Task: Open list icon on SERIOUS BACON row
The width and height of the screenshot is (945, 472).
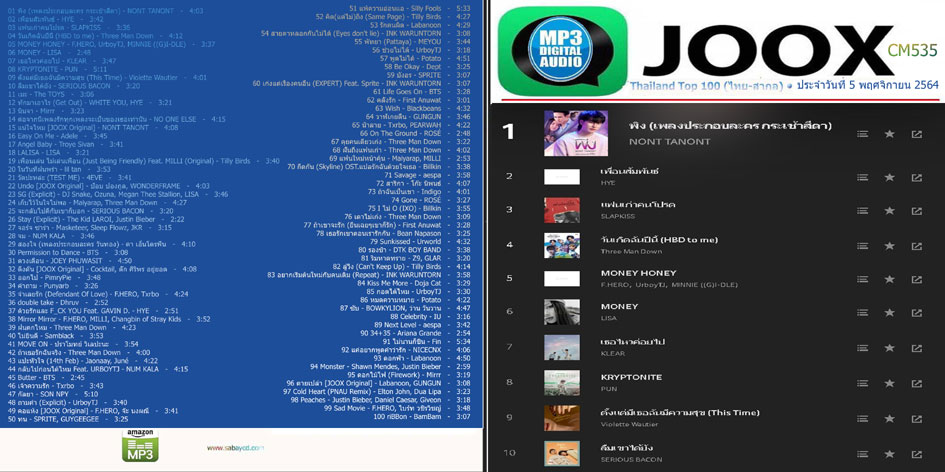Action: click(862, 453)
